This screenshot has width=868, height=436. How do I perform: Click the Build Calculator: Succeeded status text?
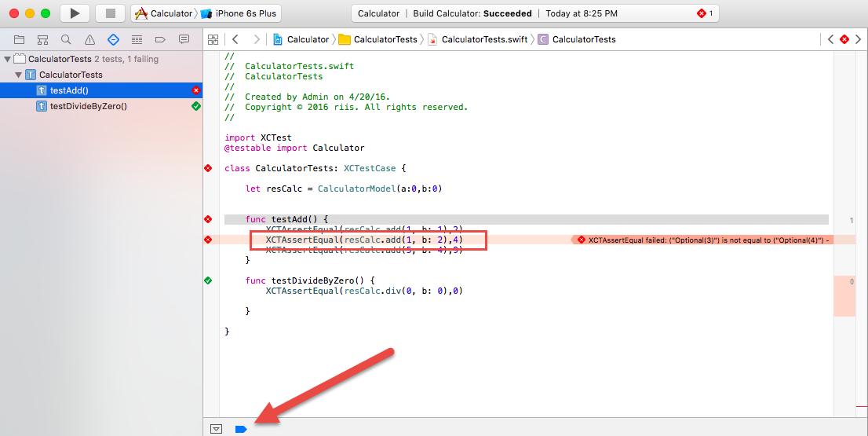click(x=472, y=13)
